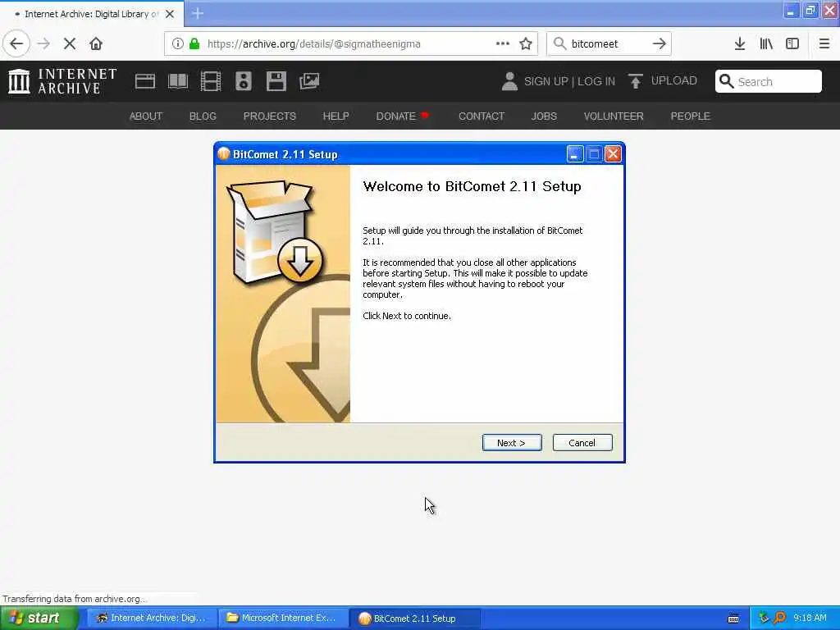Click the user avatar icon

tap(509, 81)
